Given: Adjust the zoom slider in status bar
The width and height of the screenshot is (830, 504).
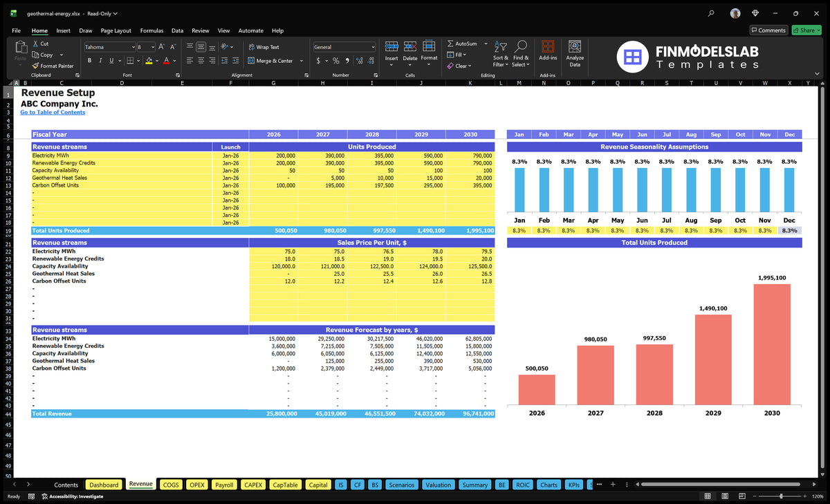Looking at the screenshot, I should [x=781, y=496].
